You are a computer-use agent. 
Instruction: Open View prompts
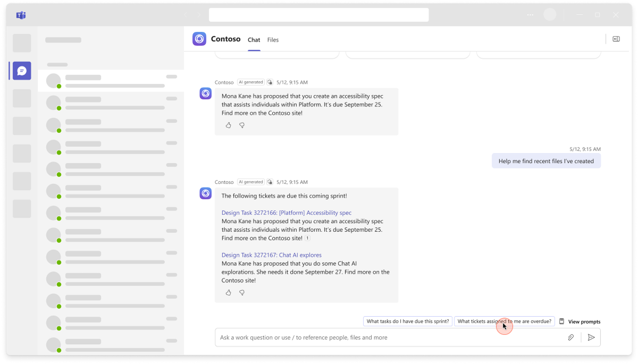580,321
